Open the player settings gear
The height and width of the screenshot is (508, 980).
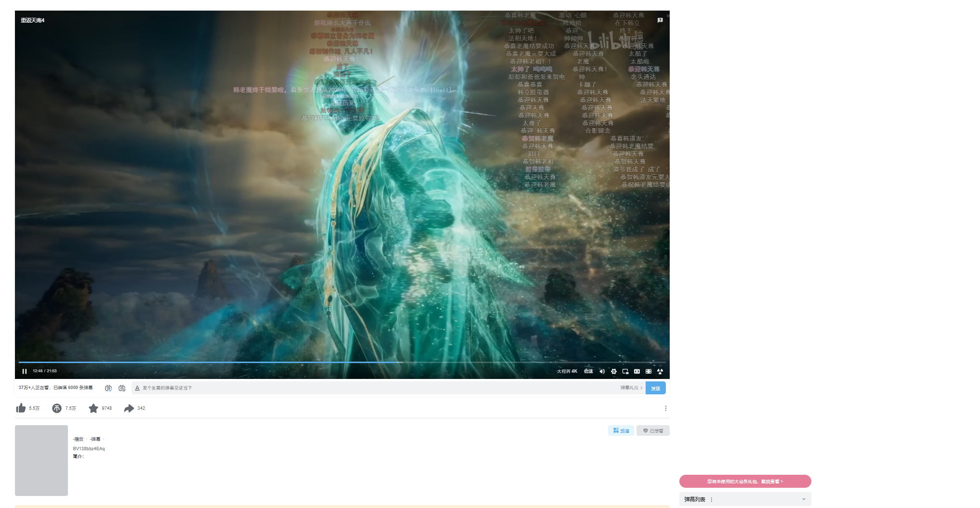[x=614, y=371]
